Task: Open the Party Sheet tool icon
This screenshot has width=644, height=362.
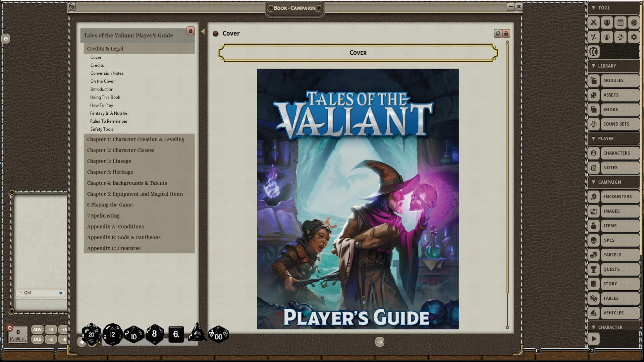Action: point(607,23)
